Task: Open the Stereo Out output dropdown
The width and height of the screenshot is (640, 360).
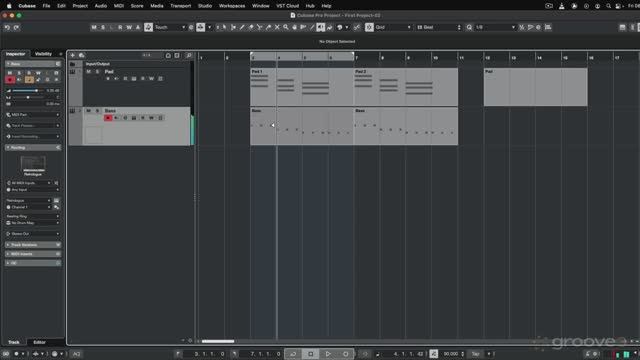Action: (x=33, y=234)
